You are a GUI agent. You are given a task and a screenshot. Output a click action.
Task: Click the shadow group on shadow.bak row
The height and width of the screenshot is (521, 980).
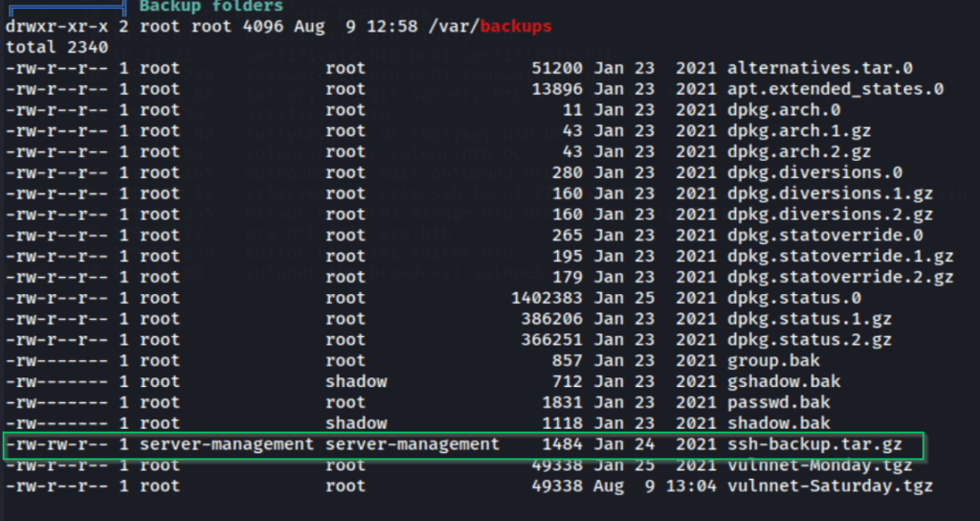click(356, 423)
